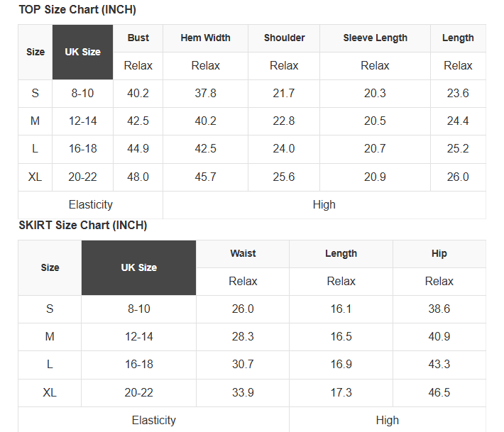Click the High elasticity value in skirt chart
Image resolution: width=504 pixels, height=432 pixels.
(x=387, y=420)
